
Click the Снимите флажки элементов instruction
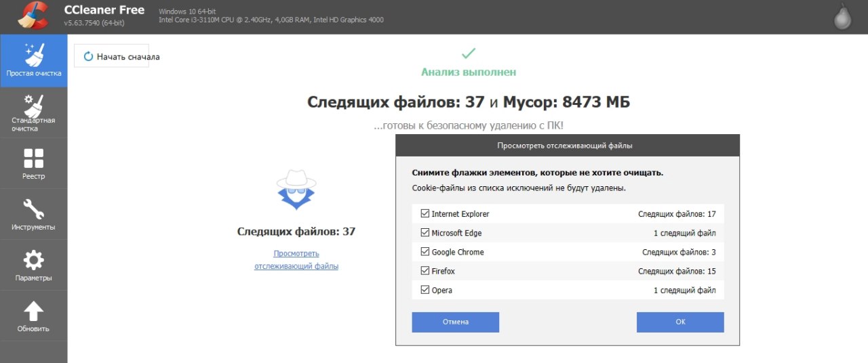click(538, 173)
